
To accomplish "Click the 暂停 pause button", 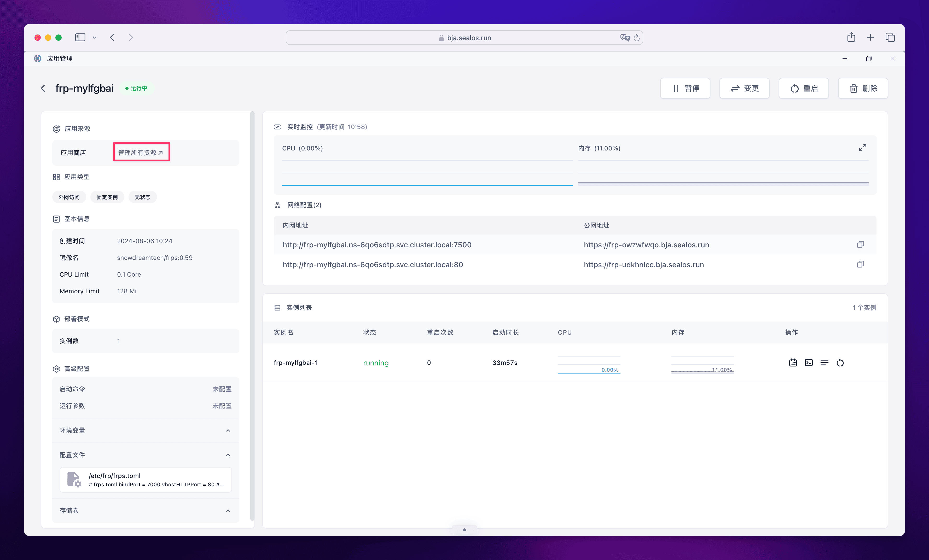I will (685, 88).
